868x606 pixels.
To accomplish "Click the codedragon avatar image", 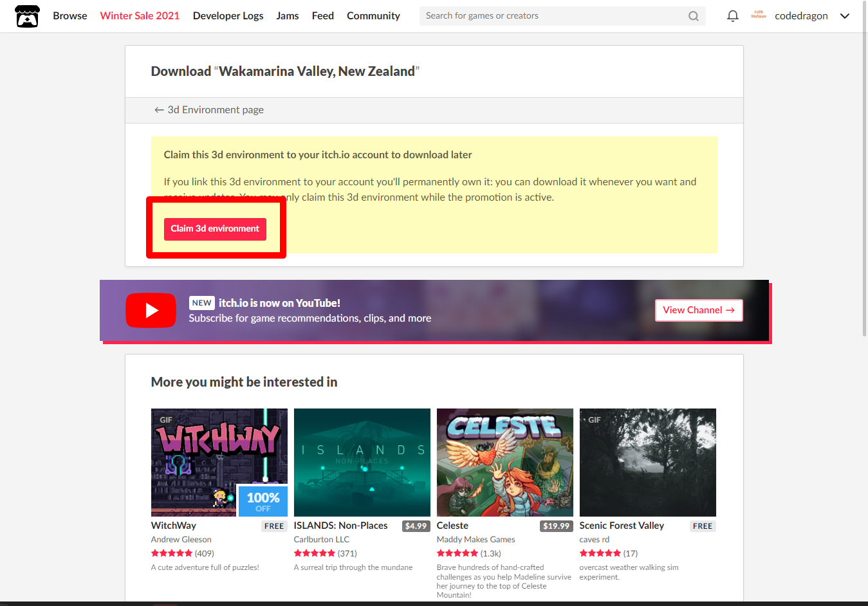I will [759, 15].
